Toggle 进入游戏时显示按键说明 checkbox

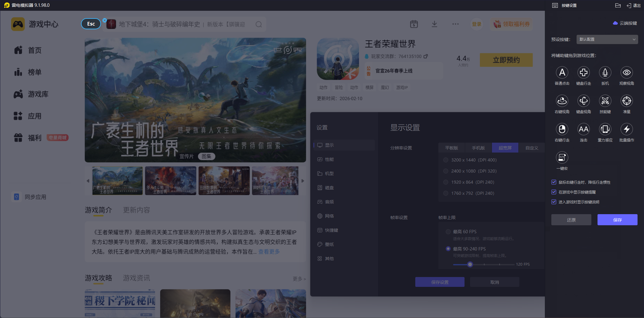[554, 202]
